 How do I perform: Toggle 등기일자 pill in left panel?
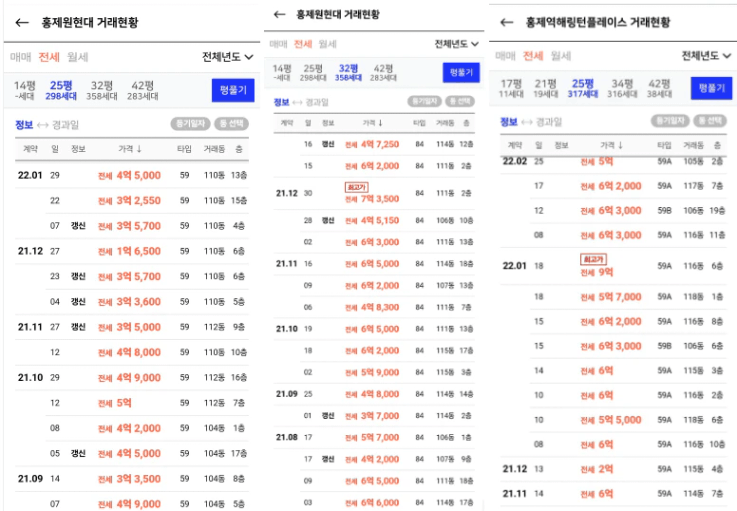pyautogui.click(x=190, y=124)
